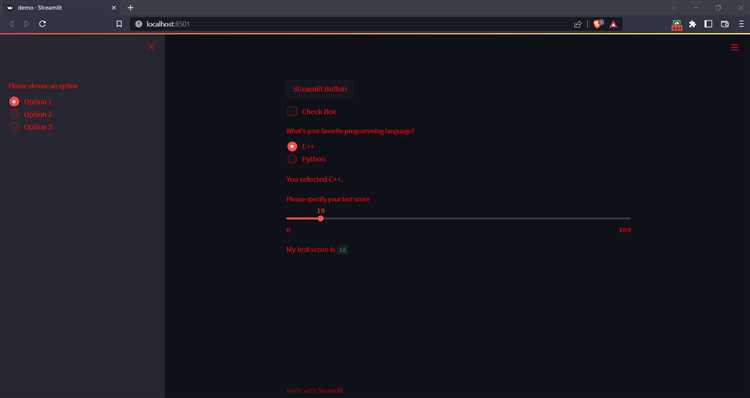Open a new tab with the plus button
The height and width of the screenshot is (398, 750).
pos(130,8)
